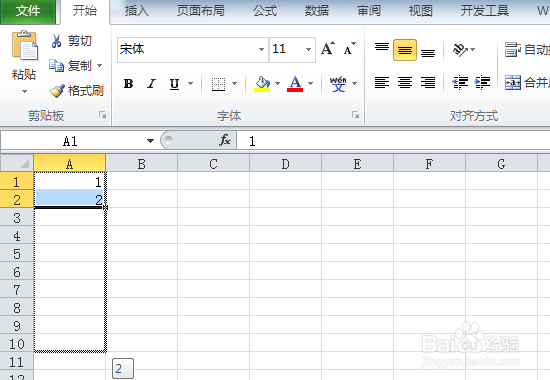550x380 pixels.
Task: Click the wén phonetic guide icon
Action: [x=338, y=84]
